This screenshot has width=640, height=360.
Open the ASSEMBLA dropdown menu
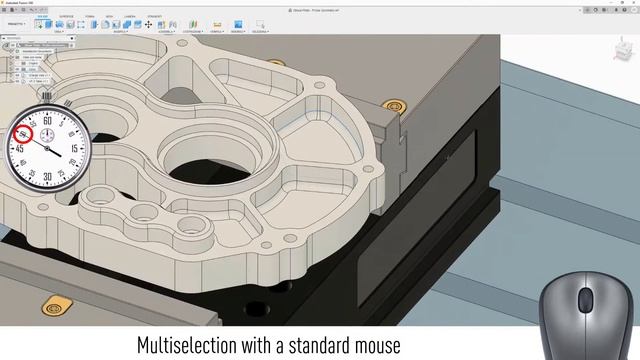click(167, 31)
